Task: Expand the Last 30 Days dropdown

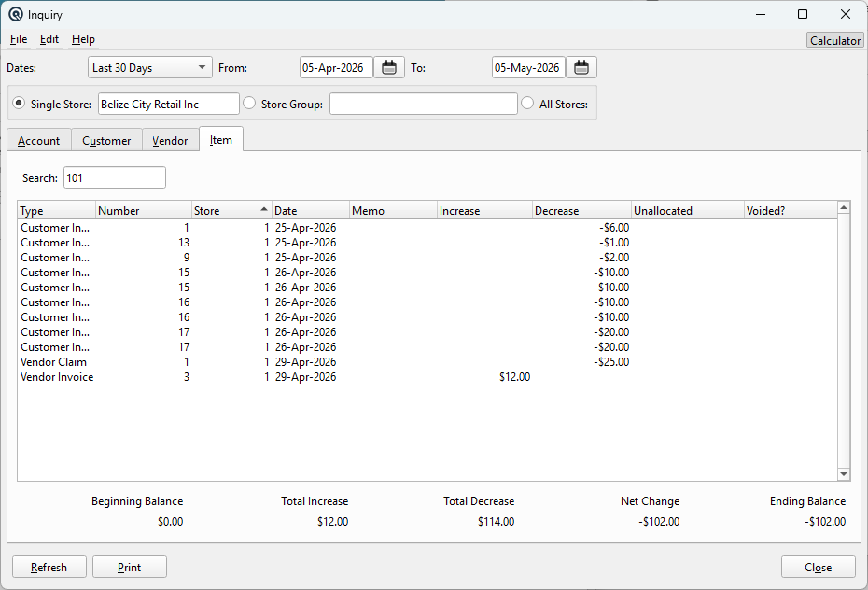Action: [x=150, y=67]
